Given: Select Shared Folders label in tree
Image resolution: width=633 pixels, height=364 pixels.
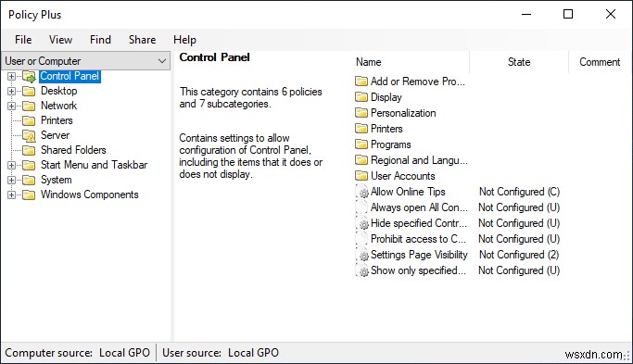Looking at the screenshot, I should pyautogui.click(x=73, y=150).
